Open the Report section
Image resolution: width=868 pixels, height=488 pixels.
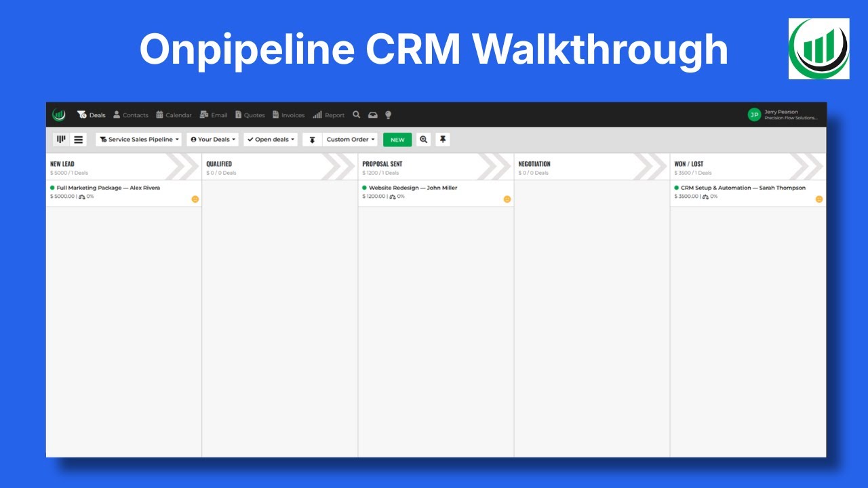(329, 115)
